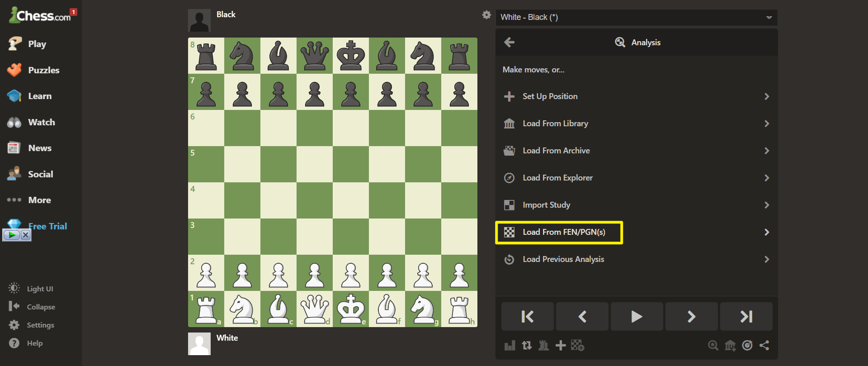Close the ad overlay X button
The width and height of the screenshot is (868, 366).
pos(26,235)
